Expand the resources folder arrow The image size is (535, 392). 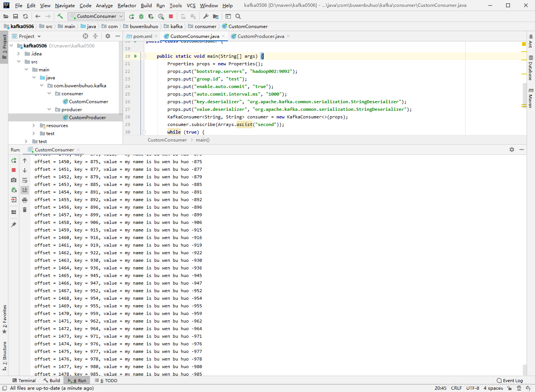tap(34, 125)
